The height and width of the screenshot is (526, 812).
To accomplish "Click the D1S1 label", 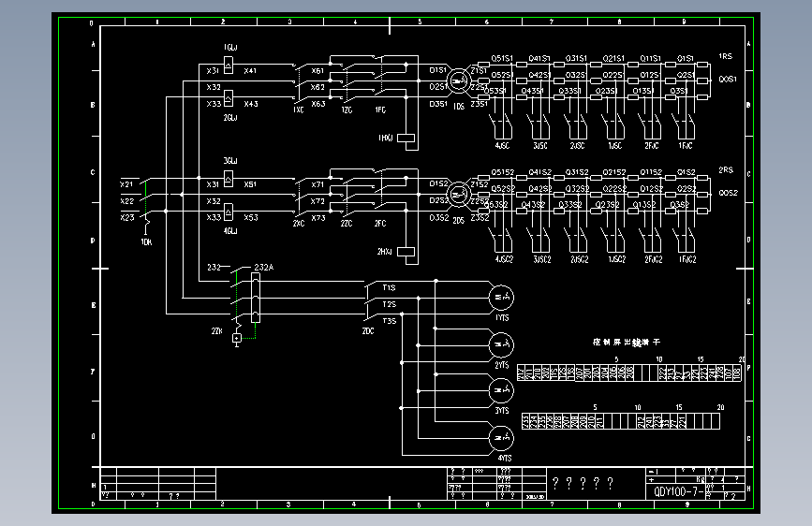I will (437, 70).
